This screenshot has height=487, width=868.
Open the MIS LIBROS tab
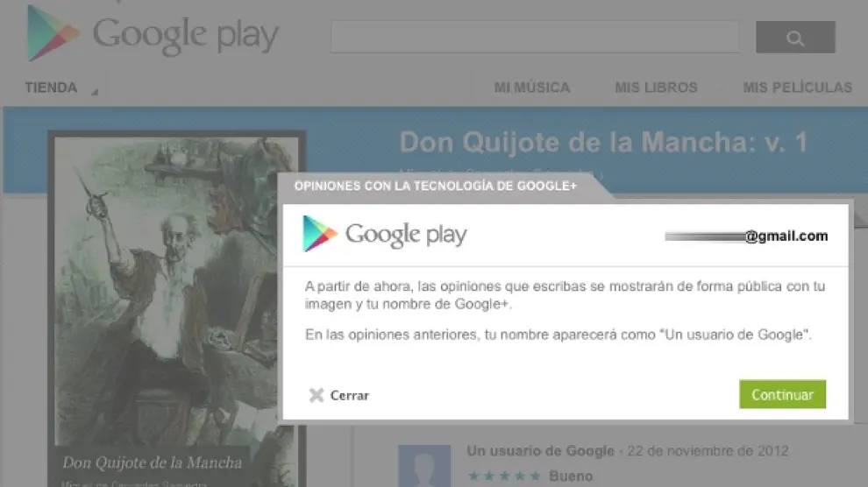656,88
